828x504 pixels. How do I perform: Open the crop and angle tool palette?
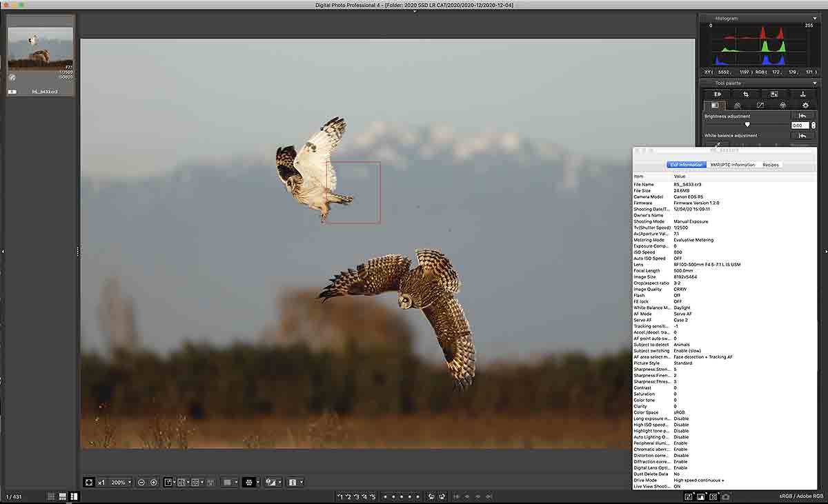point(745,94)
